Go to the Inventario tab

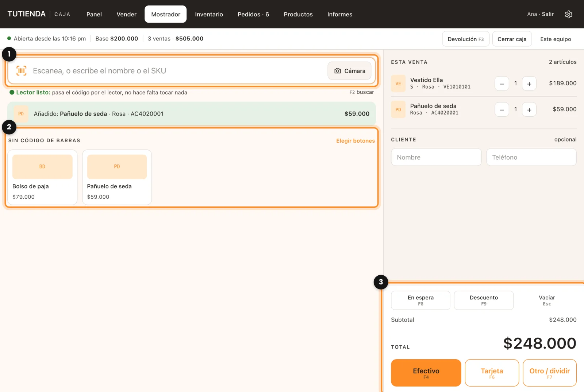point(209,14)
